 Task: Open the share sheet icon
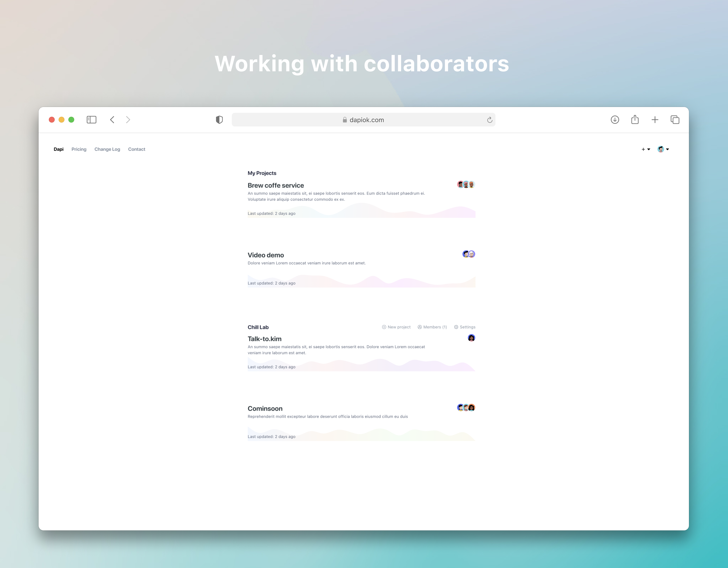635,120
